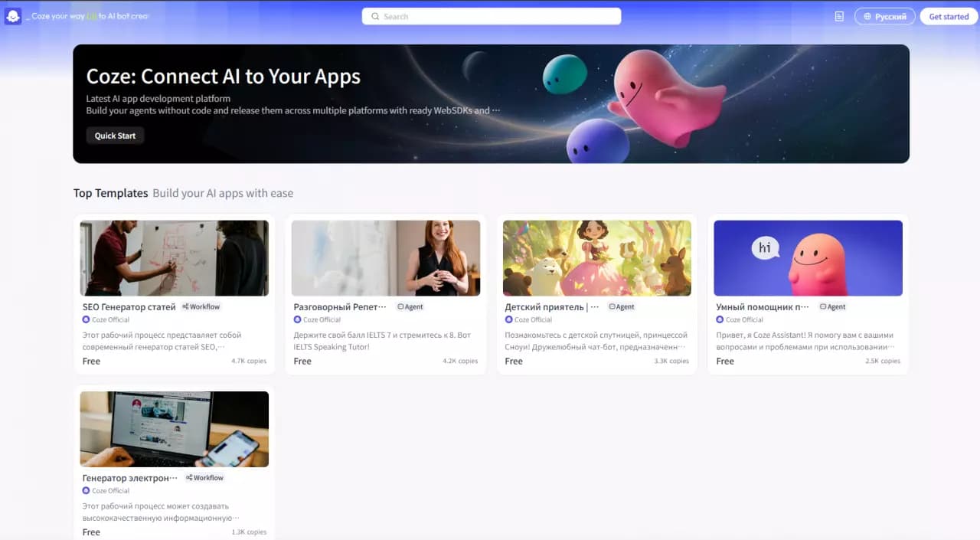980x540 pixels.
Task: Focus the Search input field
Action: [492, 16]
